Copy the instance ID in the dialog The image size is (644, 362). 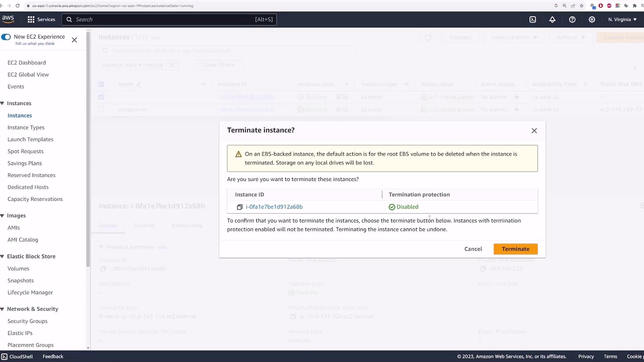pyautogui.click(x=239, y=207)
